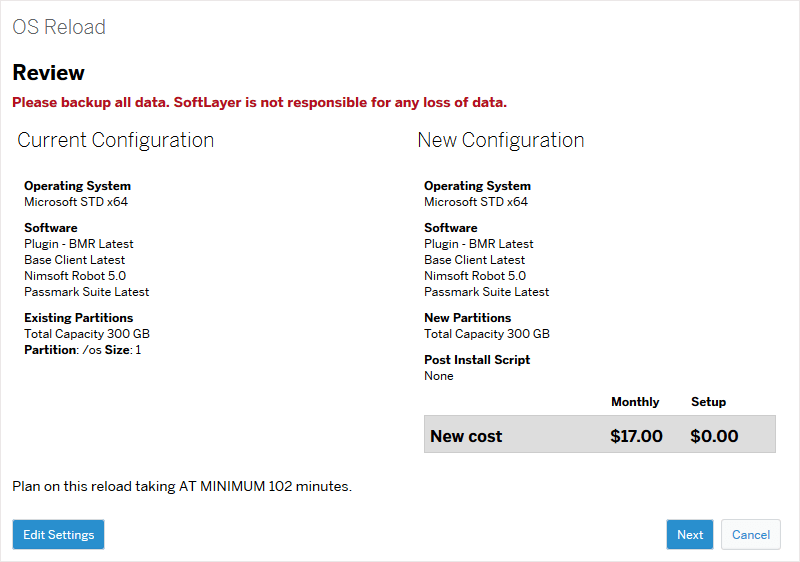Click the Edit Settings button
This screenshot has width=800, height=562.
58,534
